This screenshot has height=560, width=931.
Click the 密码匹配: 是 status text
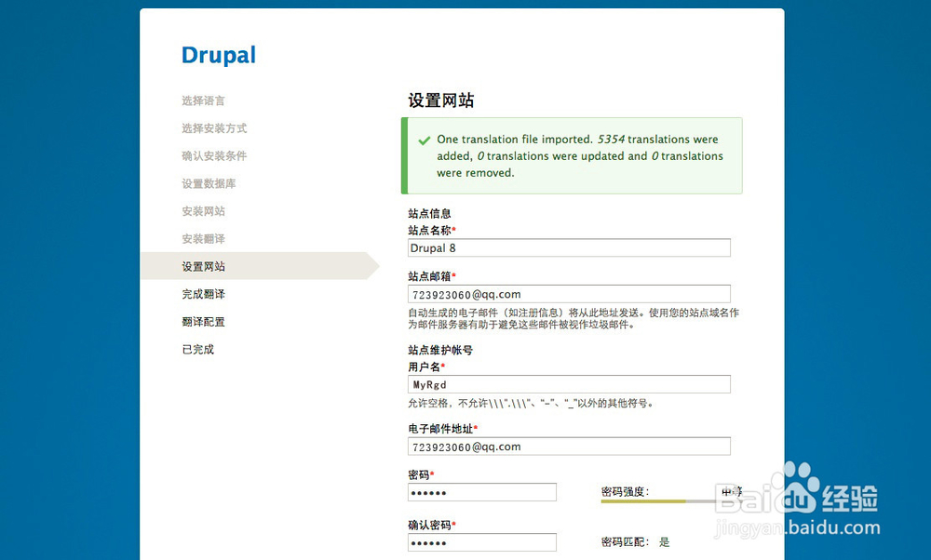tap(635, 542)
